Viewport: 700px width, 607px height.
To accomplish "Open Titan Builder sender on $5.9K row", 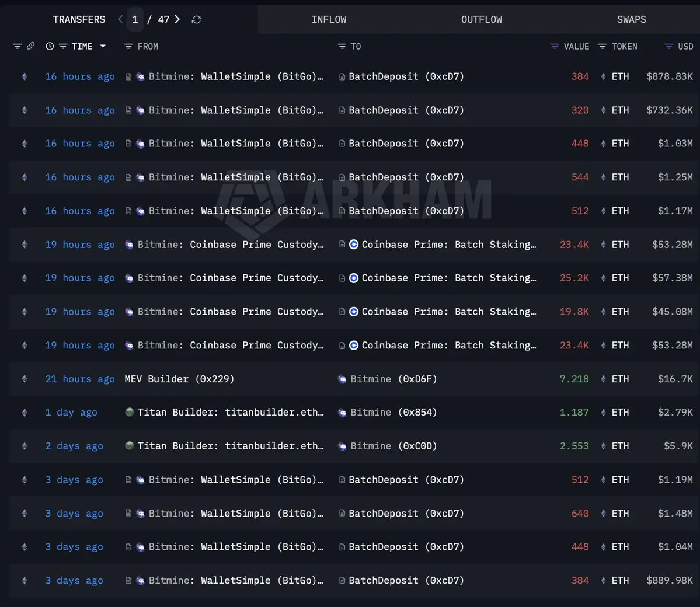I will tap(231, 446).
